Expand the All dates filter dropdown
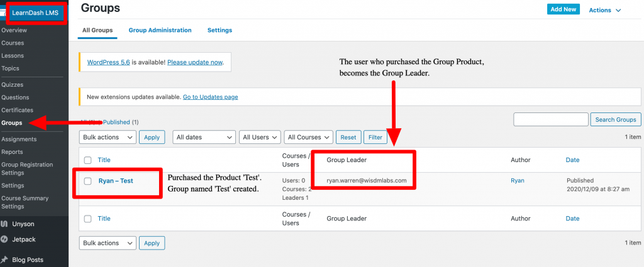This screenshot has height=267, width=644. coord(204,137)
